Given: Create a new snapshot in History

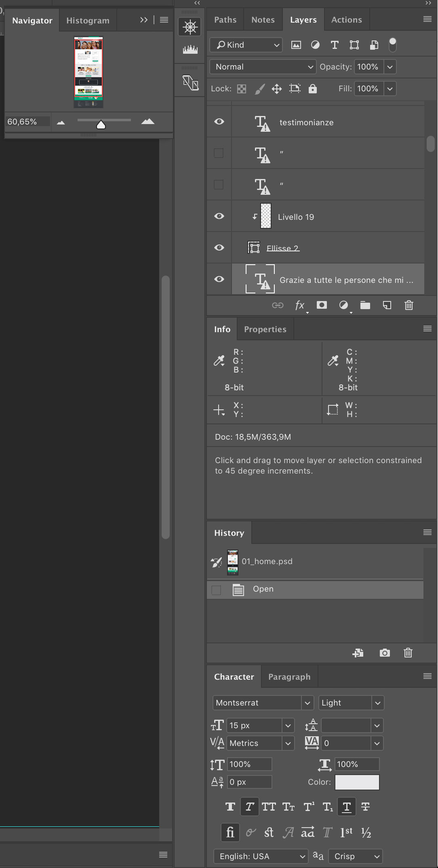Looking at the screenshot, I should click(x=385, y=653).
